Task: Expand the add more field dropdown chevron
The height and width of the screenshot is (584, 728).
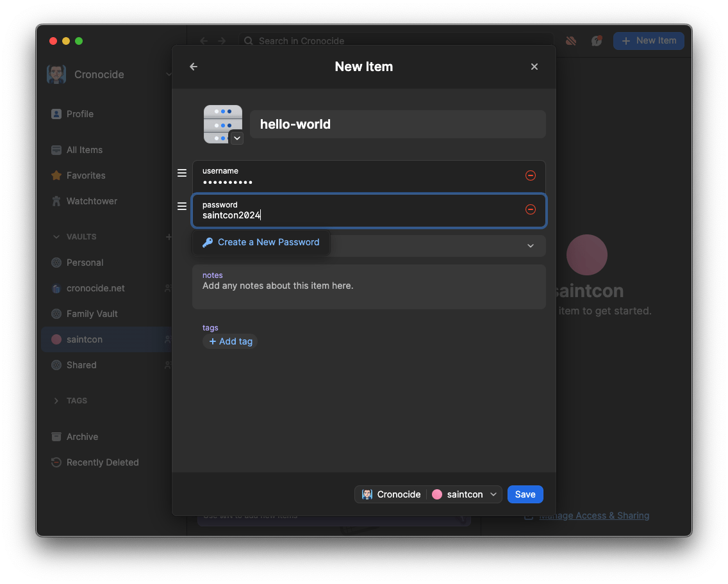Action: tap(530, 245)
